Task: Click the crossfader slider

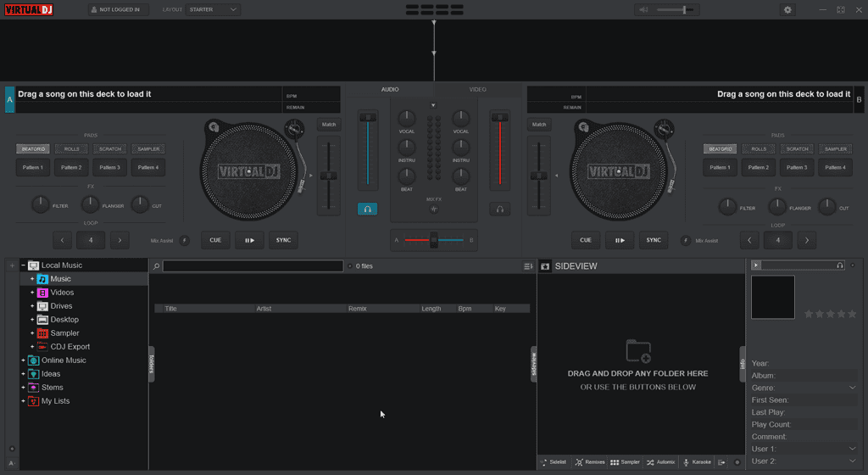Action: (x=434, y=240)
